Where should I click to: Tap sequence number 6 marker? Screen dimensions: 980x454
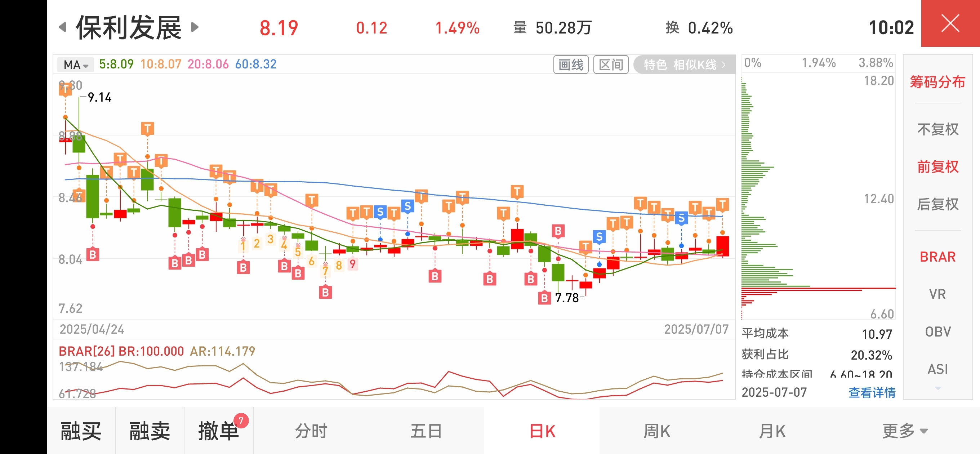point(312,261)
